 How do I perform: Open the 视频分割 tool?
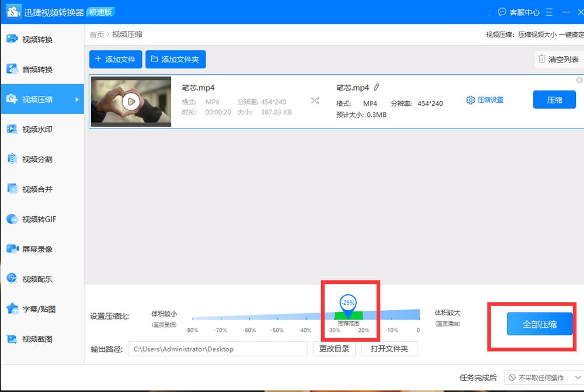(x=35, y=159)
